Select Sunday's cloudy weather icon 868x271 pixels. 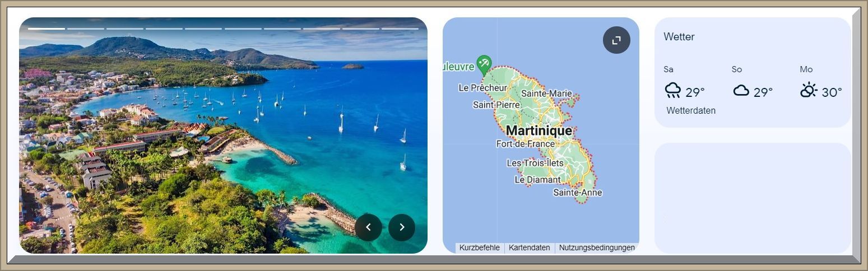pyautogui.click(x=741, y=91)
